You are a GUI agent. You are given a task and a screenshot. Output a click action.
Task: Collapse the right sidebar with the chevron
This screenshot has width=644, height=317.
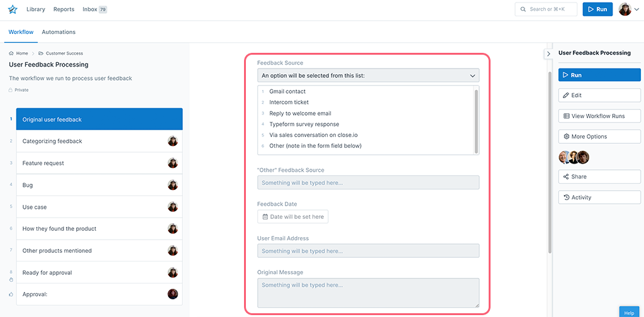(548, 54)
